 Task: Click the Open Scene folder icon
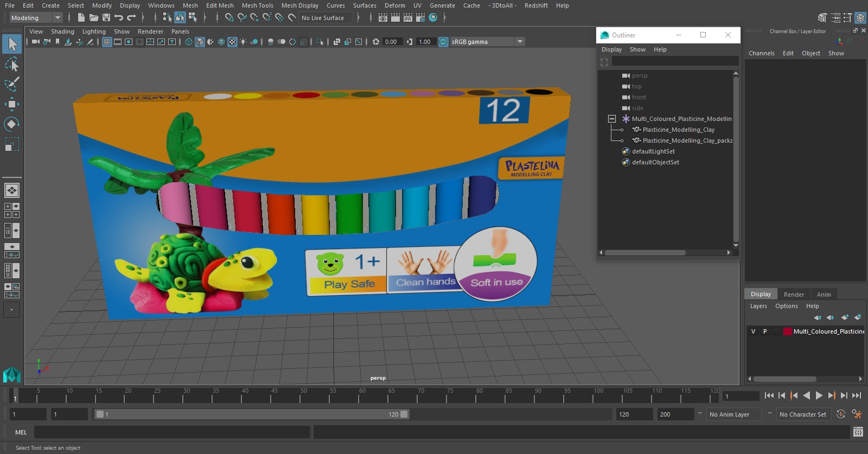(x=93, y=18)
